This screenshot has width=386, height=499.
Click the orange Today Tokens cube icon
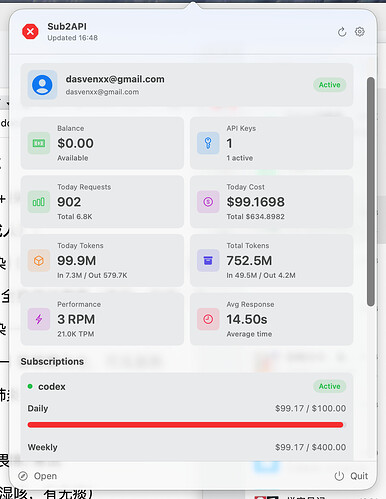pos(39,261)
